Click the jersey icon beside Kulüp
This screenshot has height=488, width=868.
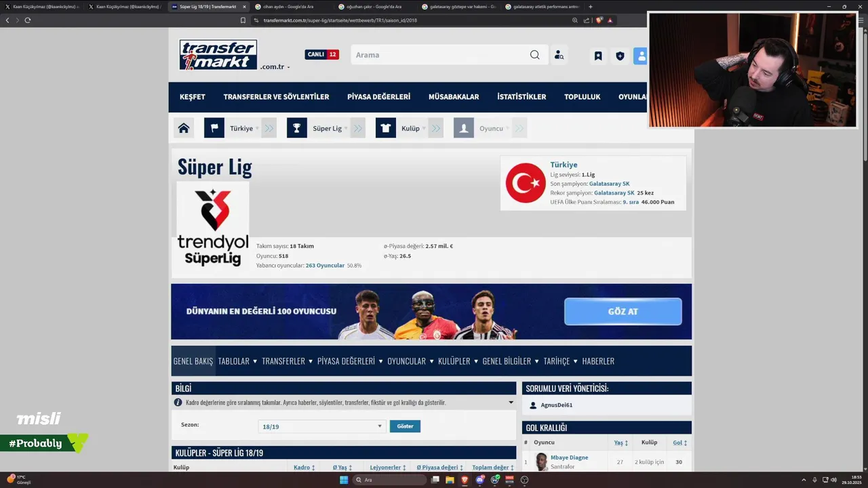point(386,128)
